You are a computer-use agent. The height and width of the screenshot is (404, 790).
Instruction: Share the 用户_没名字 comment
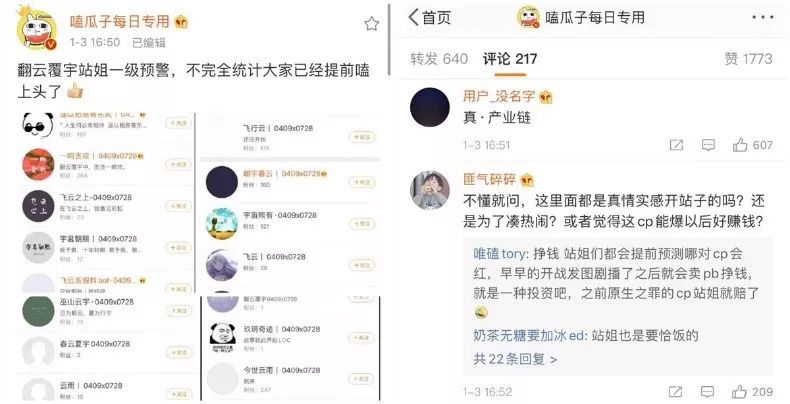(x=676, y=145)
